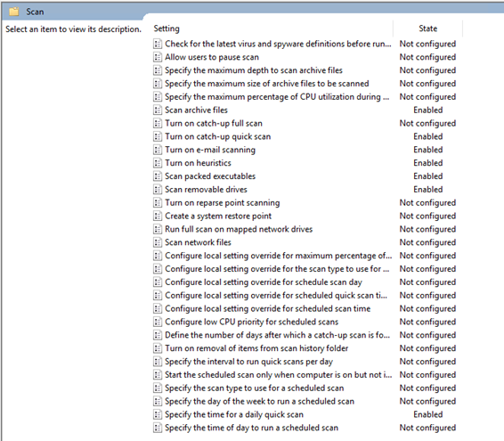Image resolution: width=504 pixels, height=441 pixels.
Task: Select Configure low CPU priority for scheduled scans
Action: [x=252, y=322]
